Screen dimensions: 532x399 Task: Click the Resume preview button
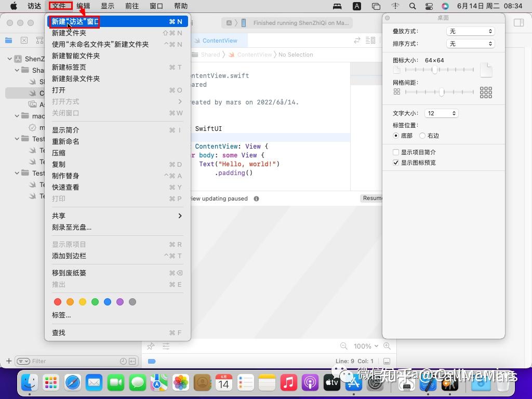point(372,198)
